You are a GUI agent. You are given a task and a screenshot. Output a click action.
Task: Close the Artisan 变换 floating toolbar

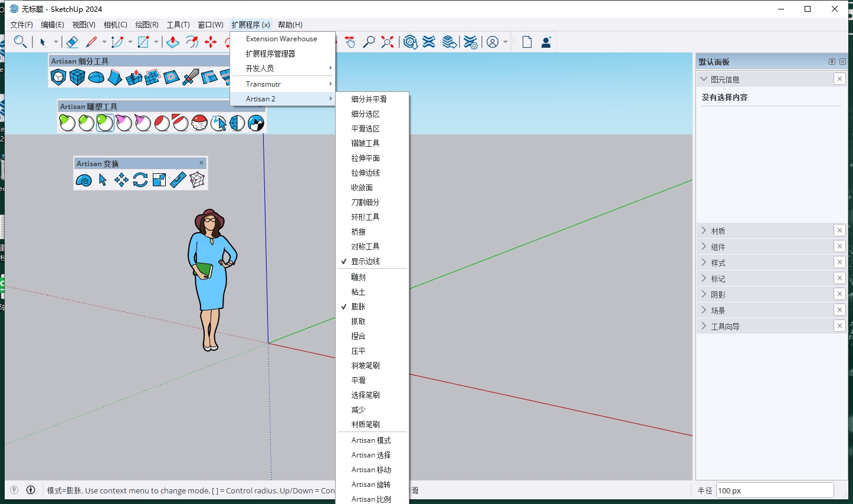[201, 163]
